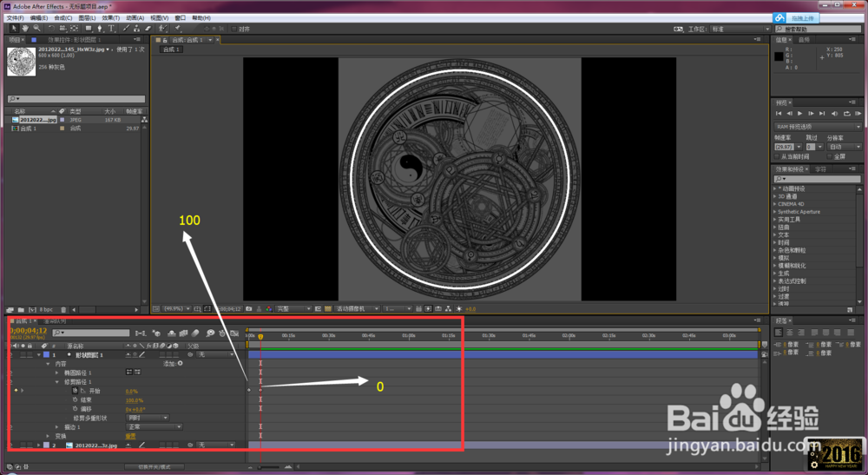The height and width of the screenshot is (475, 868).
Task: Enable frame blending for the composition
Action: point(184,333)
